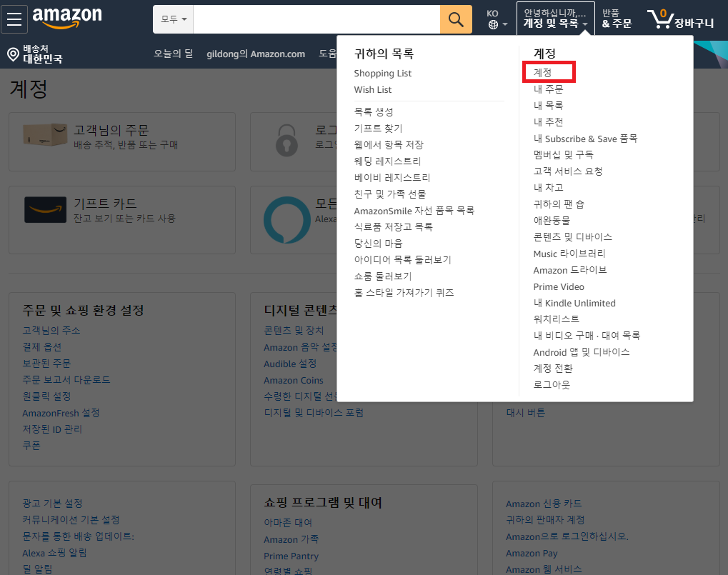Click Prime Pantry link

291,556
